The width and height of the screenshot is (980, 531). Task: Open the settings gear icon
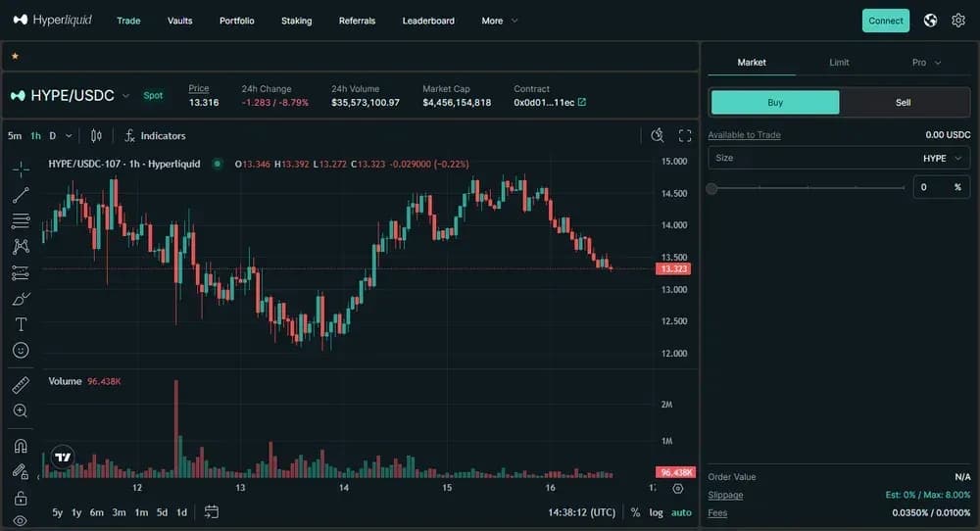click(958, 21)
